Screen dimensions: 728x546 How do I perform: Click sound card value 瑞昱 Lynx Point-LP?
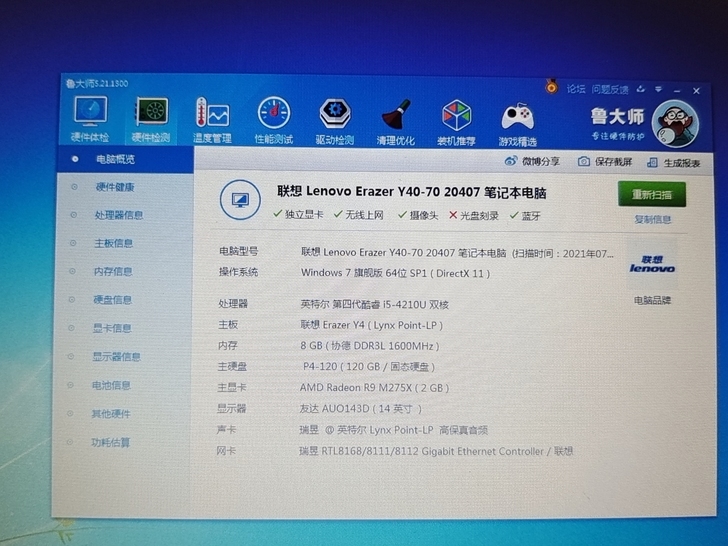point(393,430)
